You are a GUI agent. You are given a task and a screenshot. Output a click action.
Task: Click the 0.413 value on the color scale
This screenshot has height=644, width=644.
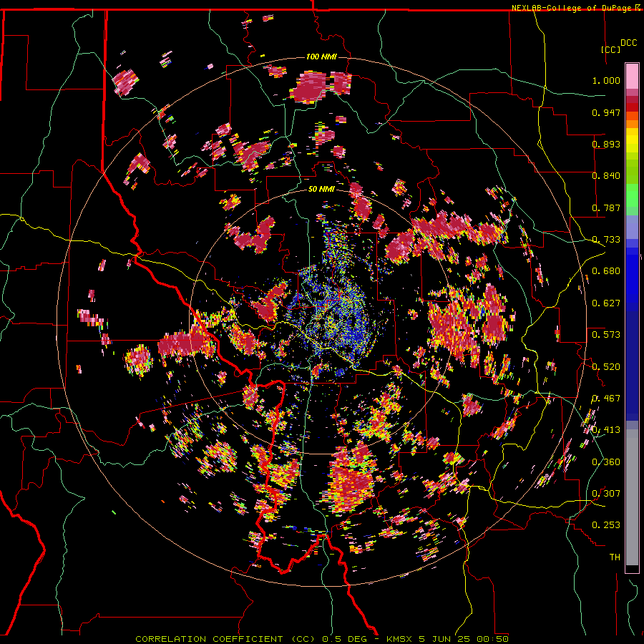[606, 430]
